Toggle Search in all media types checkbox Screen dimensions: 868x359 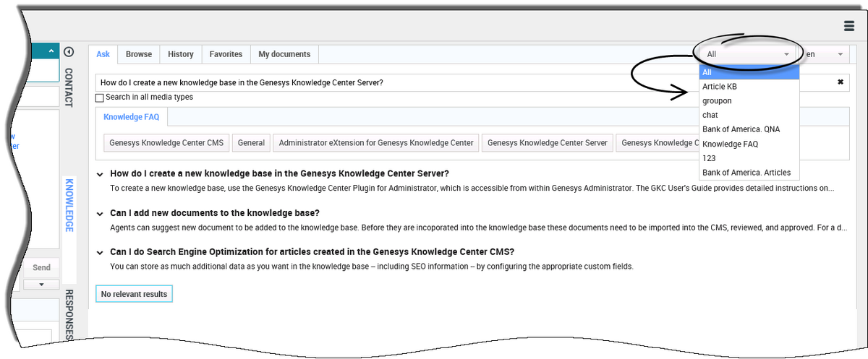[100, 98]
